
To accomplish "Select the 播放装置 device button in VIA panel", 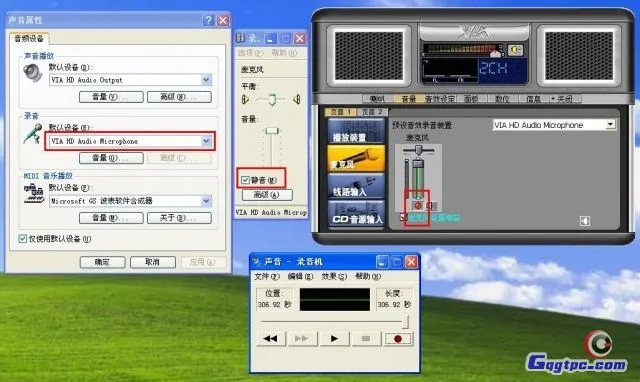I will pos(356,131).
